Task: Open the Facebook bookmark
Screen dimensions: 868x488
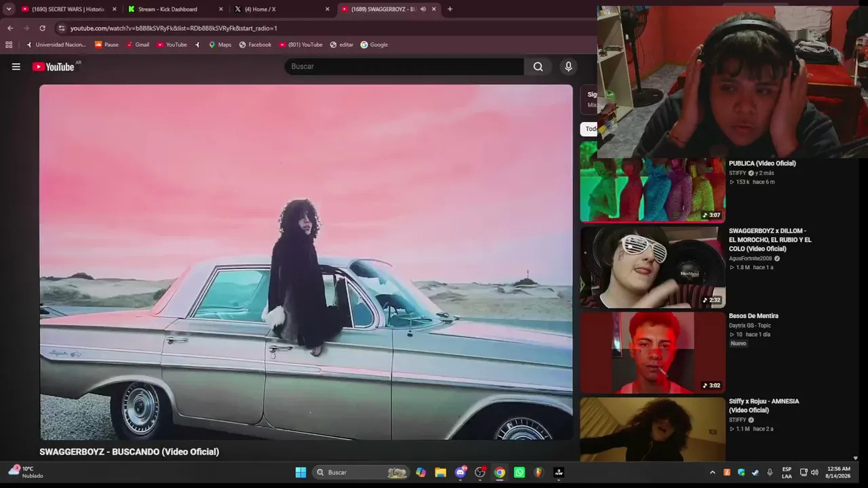Action: pos(255,45)
